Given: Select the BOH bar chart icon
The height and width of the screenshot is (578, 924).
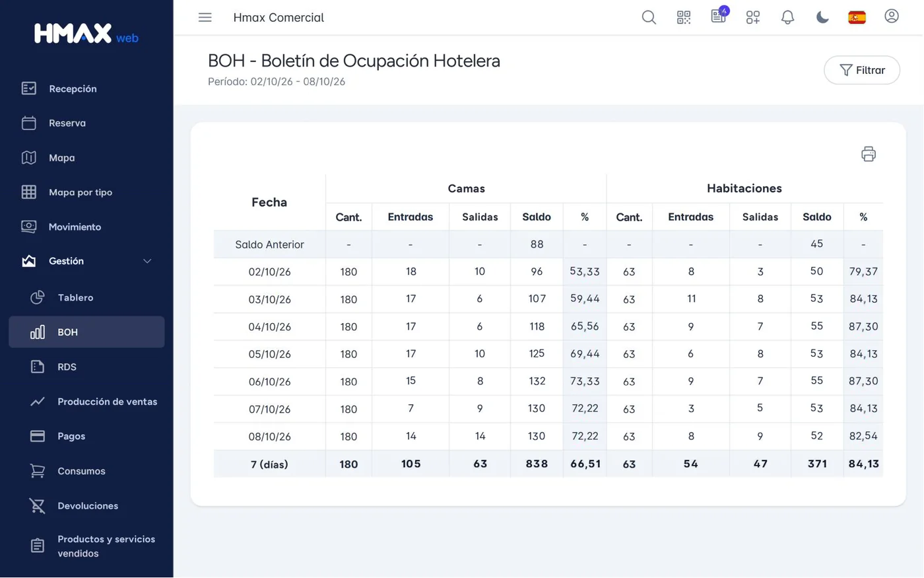Looking at the screenshot, I should (x=38, y=332).
